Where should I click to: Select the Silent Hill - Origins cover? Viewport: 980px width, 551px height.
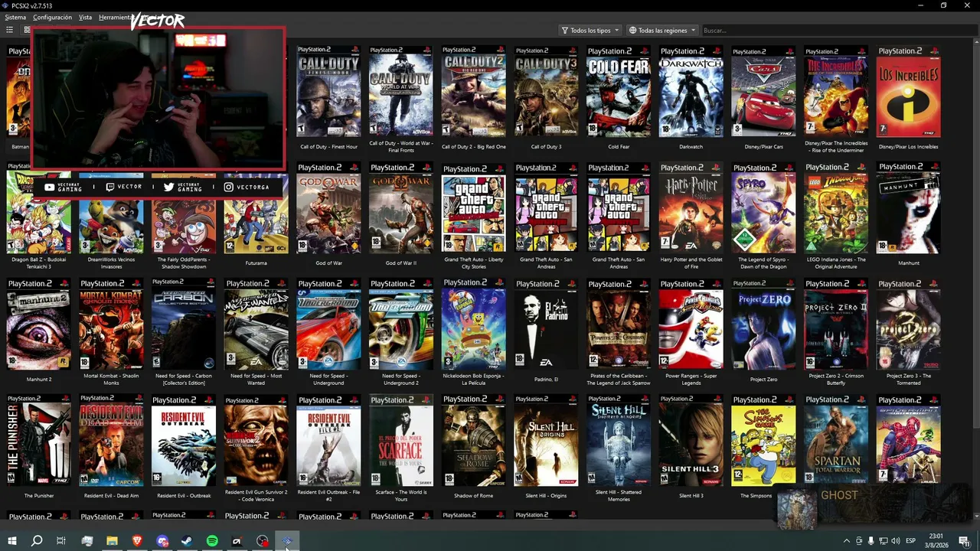click(x=546, y=441)
